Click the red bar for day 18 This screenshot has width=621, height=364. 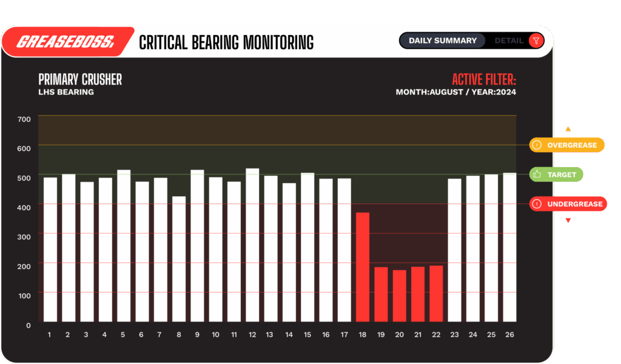[x=363, y=266]
